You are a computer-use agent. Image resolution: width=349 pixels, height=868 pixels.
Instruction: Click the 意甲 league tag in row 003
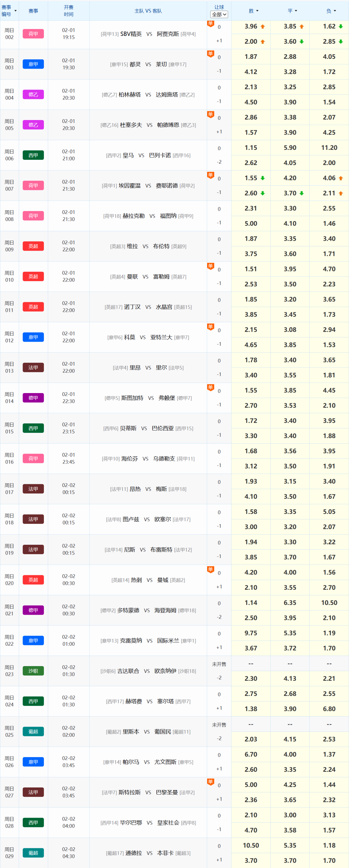[x=33, y=64]
